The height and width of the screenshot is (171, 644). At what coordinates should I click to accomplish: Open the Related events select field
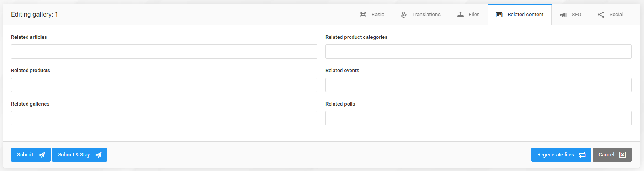click(x=479, y=85)
